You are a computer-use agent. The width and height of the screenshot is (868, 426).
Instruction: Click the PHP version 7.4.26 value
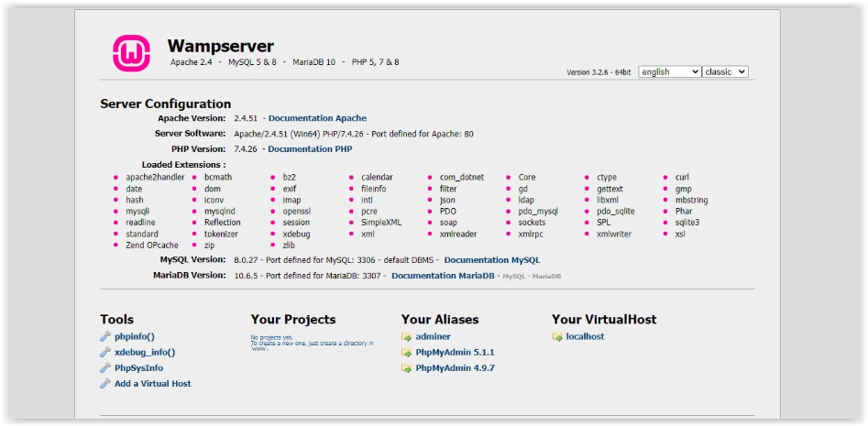(246, 149)
